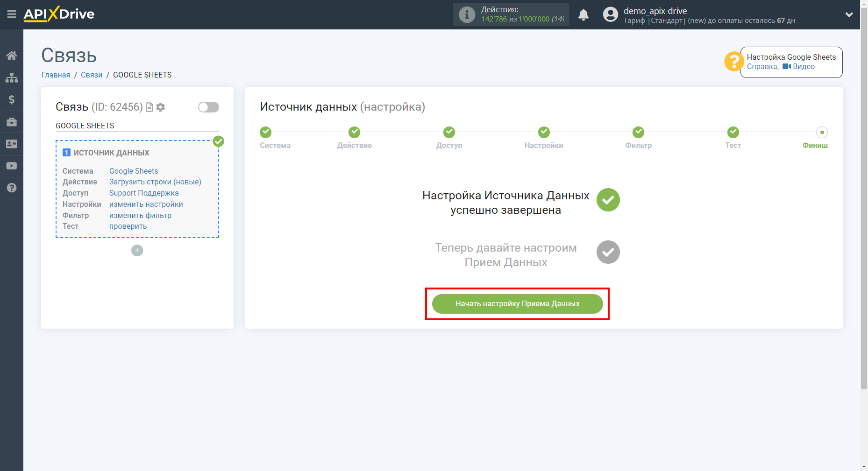
Task: Open the Главная breadcrumb link
Action: point(56,75)
